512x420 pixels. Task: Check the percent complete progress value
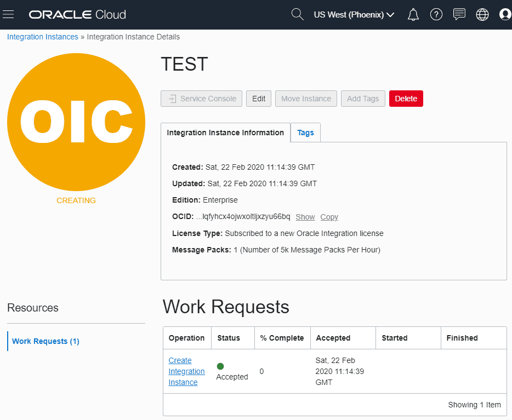[x=261, y=371]
